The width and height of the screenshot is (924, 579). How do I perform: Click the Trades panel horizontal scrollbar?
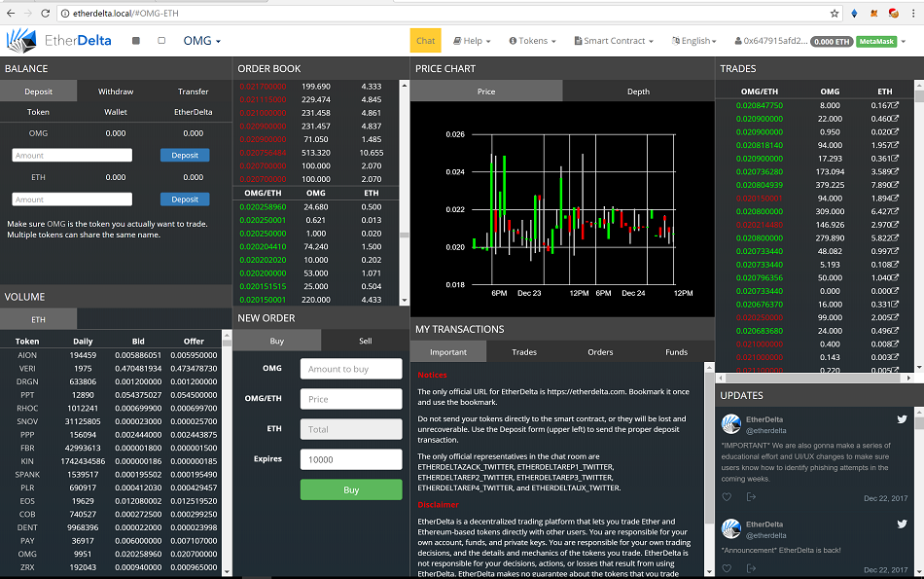[x=814, y=378]
